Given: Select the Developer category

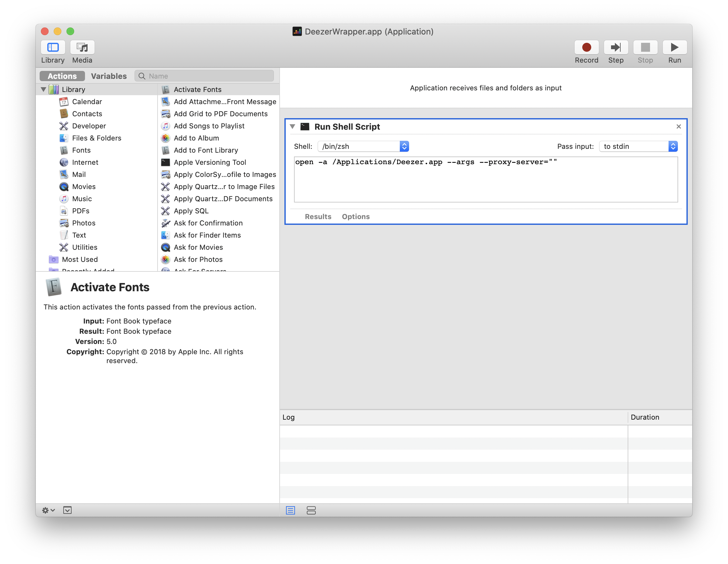Looking at the screenshot, I should coord(89,126).
